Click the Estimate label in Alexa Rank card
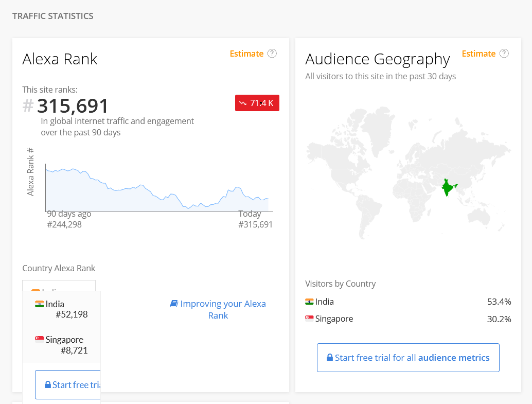Image resolution: width=532 pixels, height=404 pixels. click(246, 54)
